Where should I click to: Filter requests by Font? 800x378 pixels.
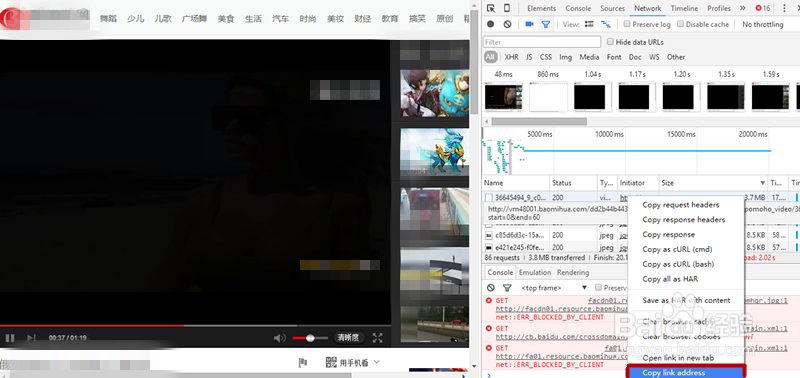click(614, 57)
